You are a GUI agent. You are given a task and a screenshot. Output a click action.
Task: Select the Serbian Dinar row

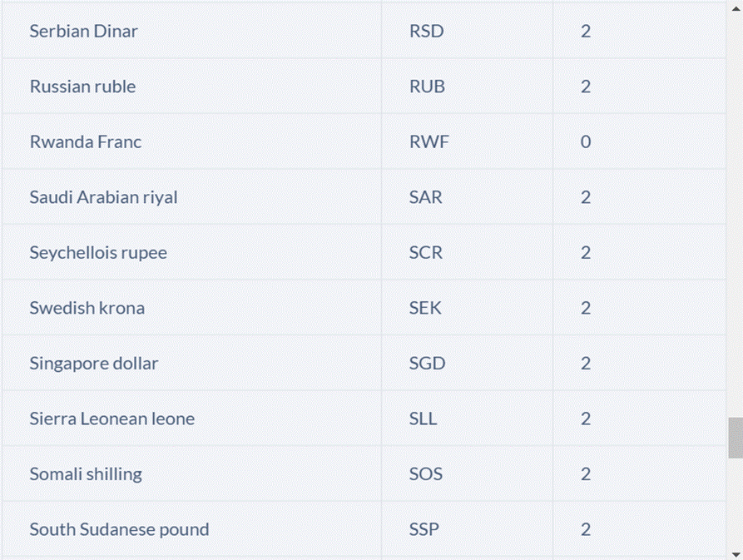[364, 31]
